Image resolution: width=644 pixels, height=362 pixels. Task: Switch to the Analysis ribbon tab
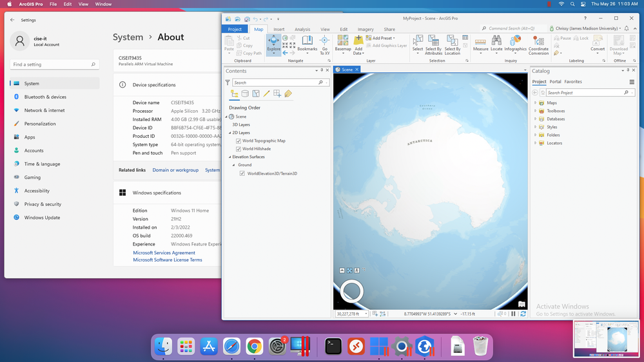(302, 29)
